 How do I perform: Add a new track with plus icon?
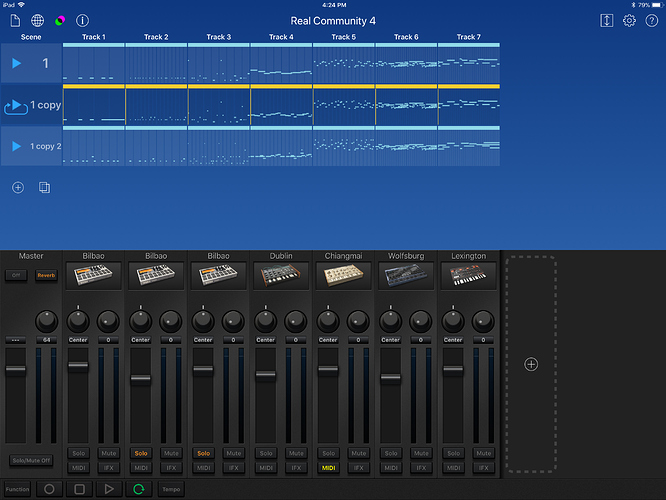coord(531,364)
